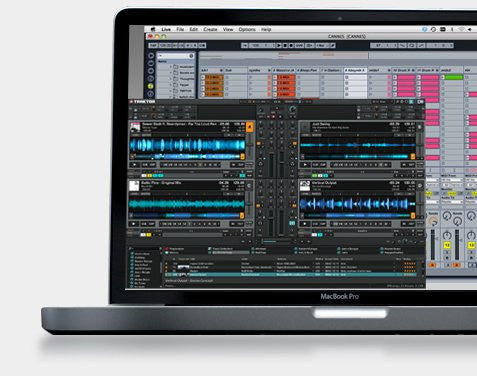Screen dimensions: 477x376
Task: Expand the second folder in Live browser
Action: pos(171,73)
